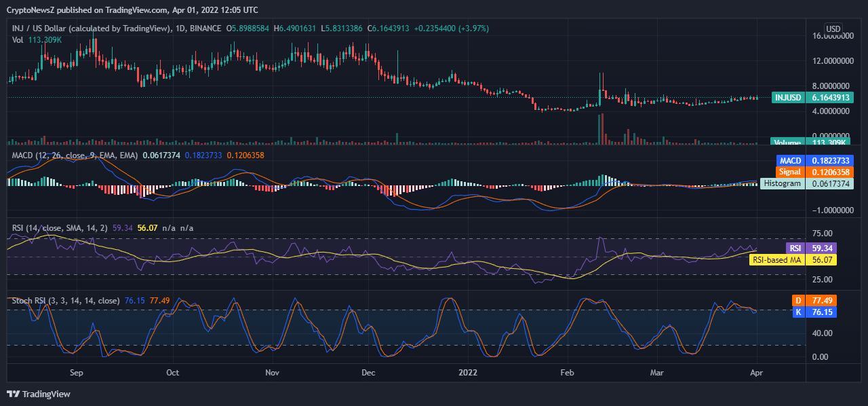Click the Apr label on time axis

tap(757, 373)
